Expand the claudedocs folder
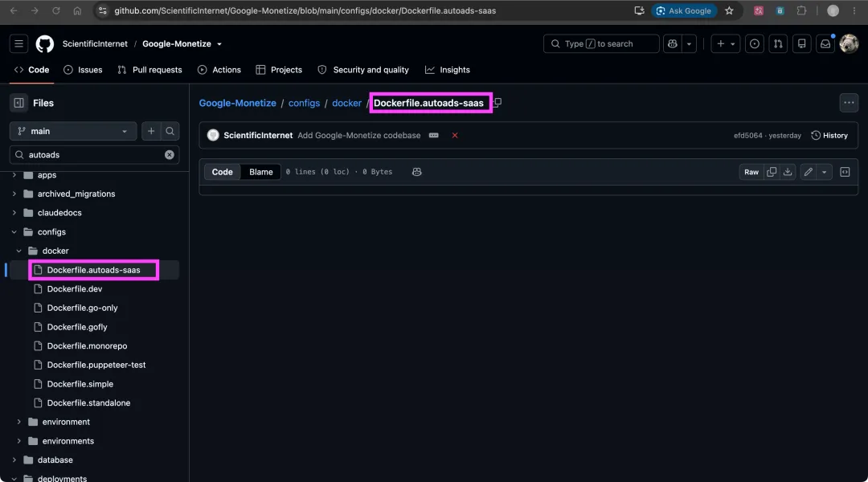The width and height of the screenshot is (868, 482). pos(14,213)
